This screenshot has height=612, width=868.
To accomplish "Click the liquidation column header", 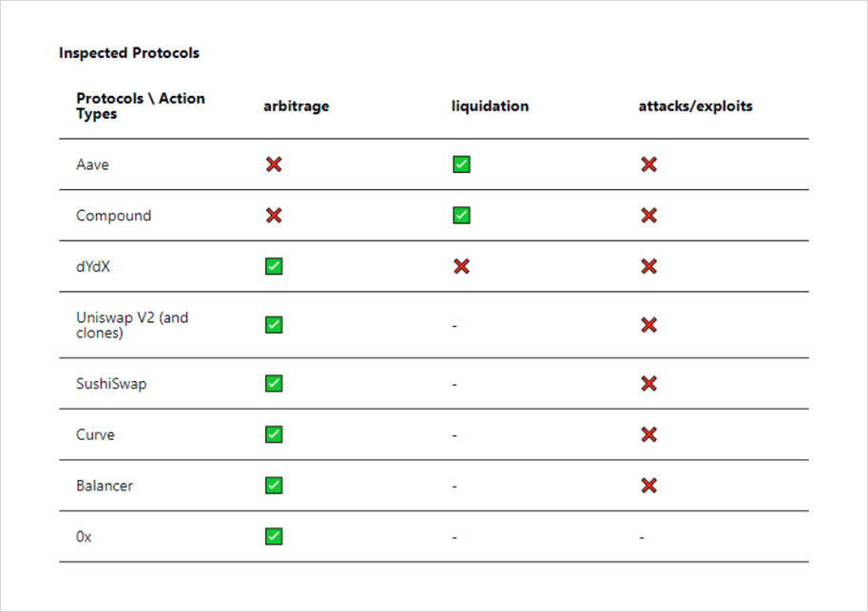I will click(x=490, y=106).
